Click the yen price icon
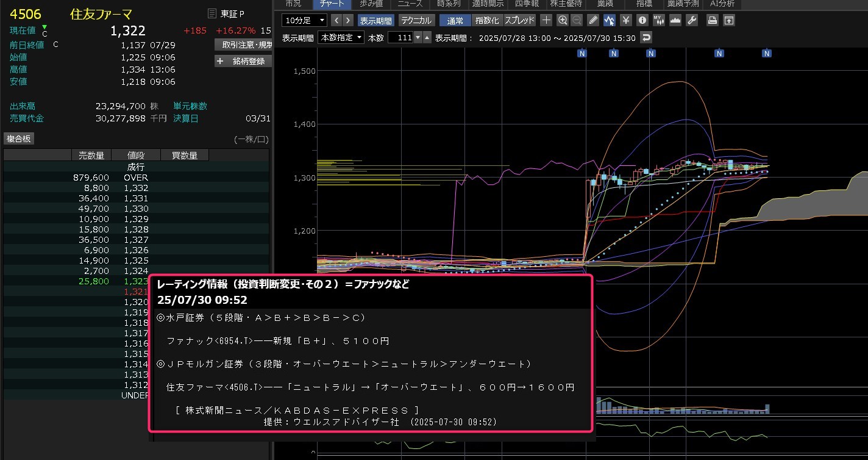 click(625, 20)
